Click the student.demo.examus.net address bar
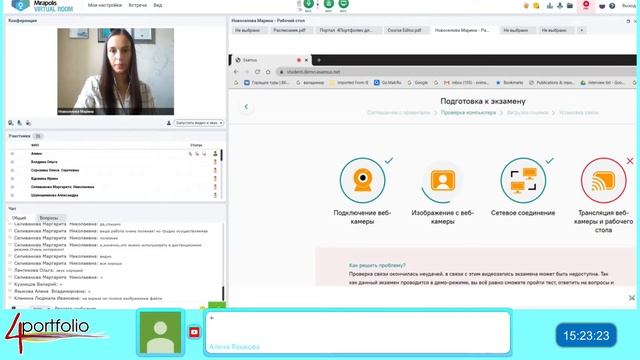The width and height of the screenshot is (640, 360). tap(455, 72)
